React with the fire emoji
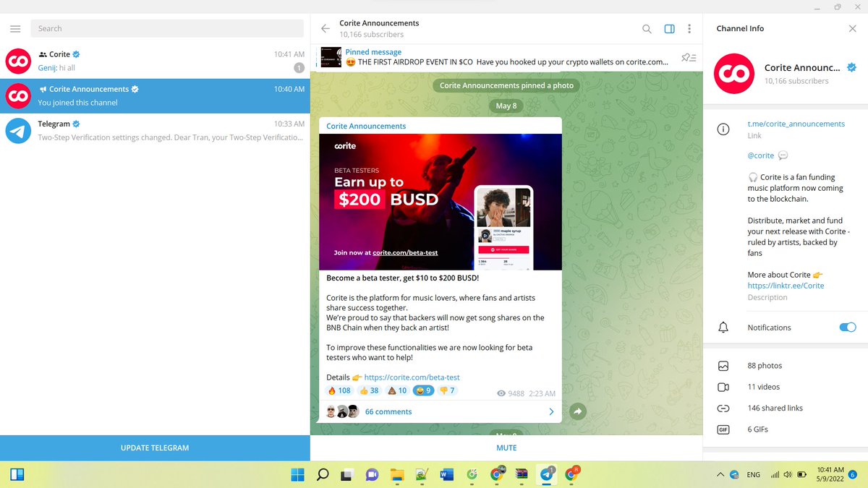The width and height of the screenshot is (868, 488). (339, 390)
